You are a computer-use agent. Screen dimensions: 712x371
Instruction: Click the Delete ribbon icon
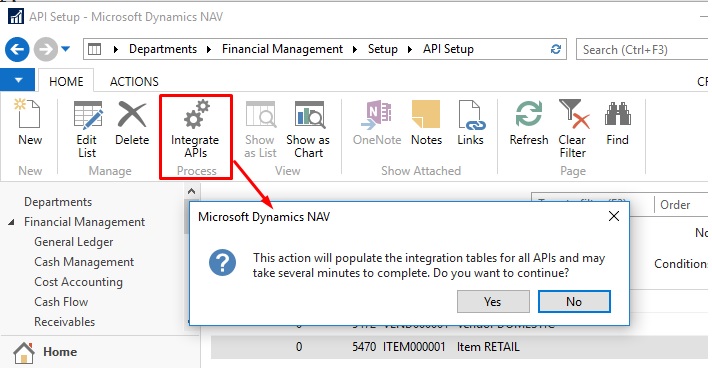point(132,114)
